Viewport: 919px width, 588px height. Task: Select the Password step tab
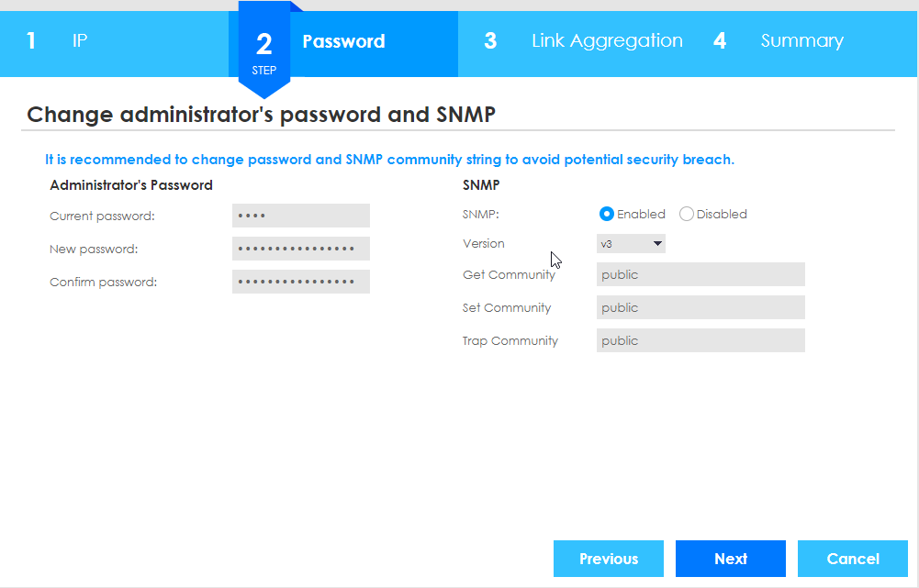(343, 41)
